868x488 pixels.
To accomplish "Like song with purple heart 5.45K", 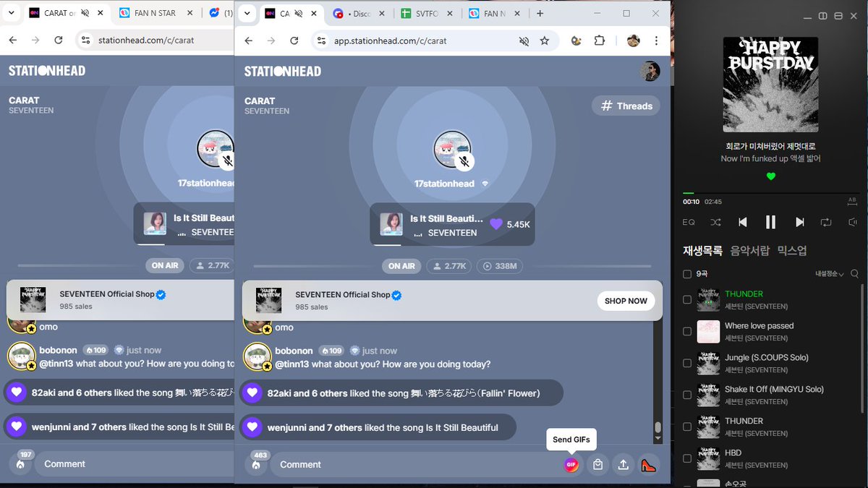I will (496, 224).
